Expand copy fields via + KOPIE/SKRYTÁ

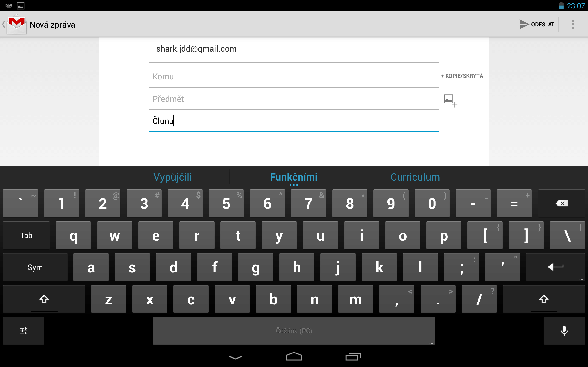coord(462,76)
